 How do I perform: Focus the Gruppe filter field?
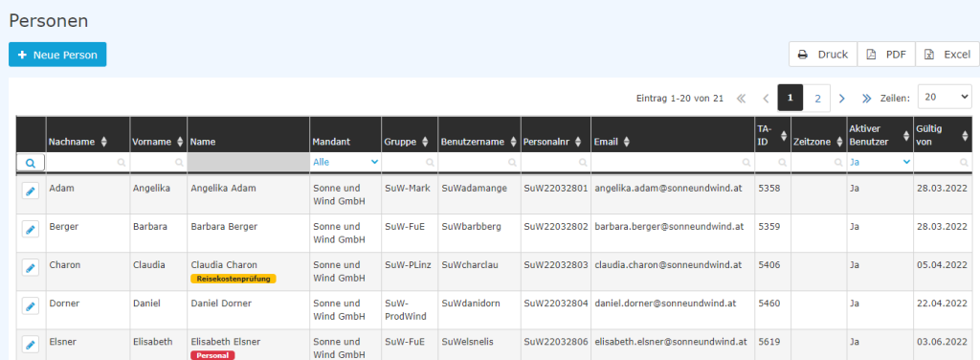coord(410,162)
